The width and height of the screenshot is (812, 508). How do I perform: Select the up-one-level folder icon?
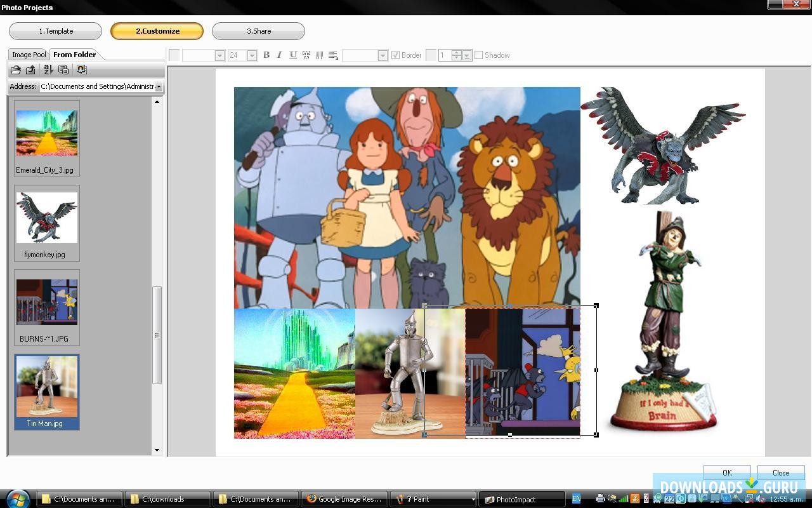coord(30,70)
